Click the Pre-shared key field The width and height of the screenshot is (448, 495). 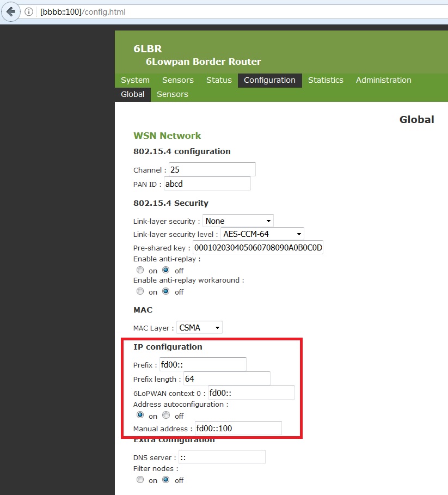(x=258, y=247)
